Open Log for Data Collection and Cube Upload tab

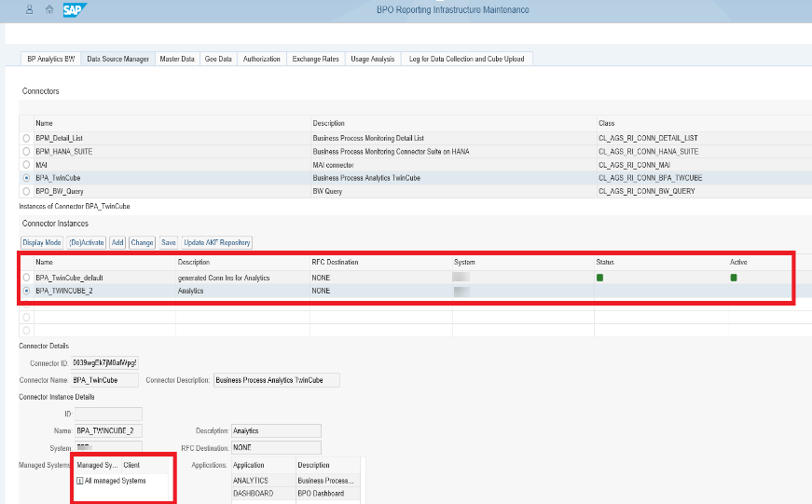[x=466, y=59]
